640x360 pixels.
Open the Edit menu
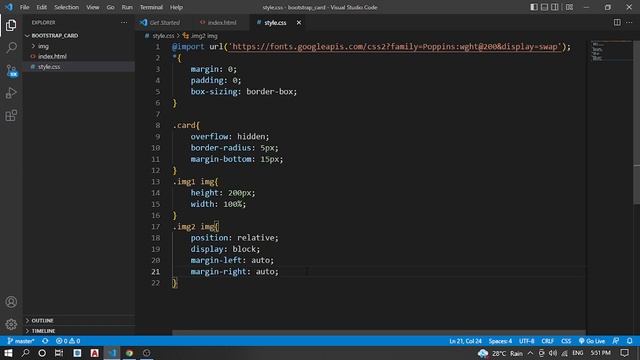click(x=41, y=7)
